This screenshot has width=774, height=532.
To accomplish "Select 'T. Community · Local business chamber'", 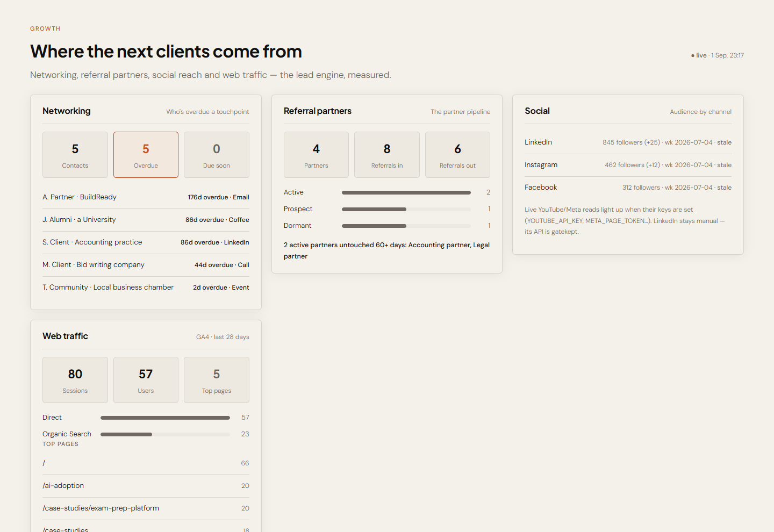I will pos(108,287).
